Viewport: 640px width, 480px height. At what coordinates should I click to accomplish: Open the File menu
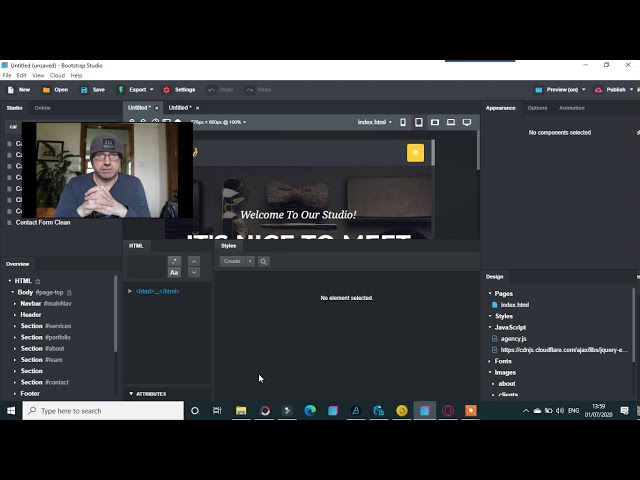click(7, 76)
